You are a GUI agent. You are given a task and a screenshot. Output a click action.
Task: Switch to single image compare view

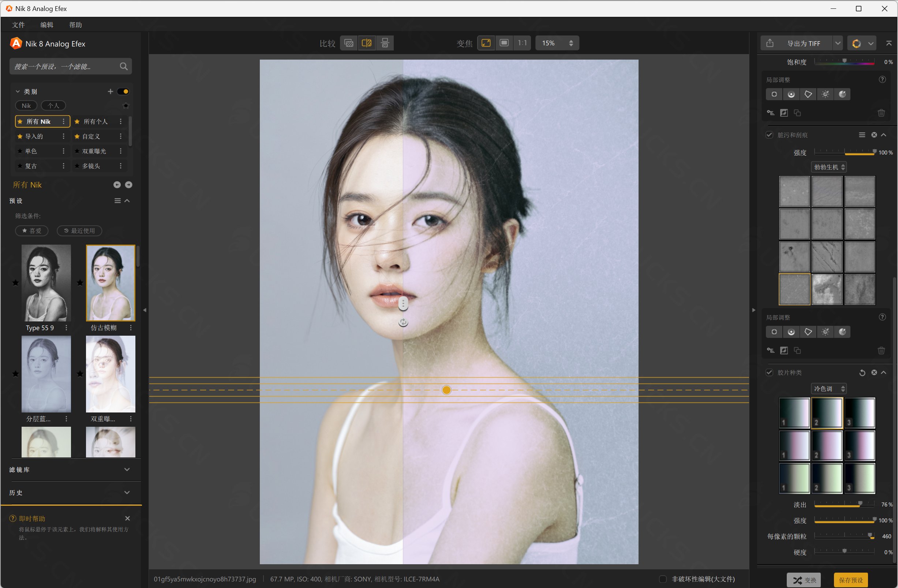(x=349, y=43)
